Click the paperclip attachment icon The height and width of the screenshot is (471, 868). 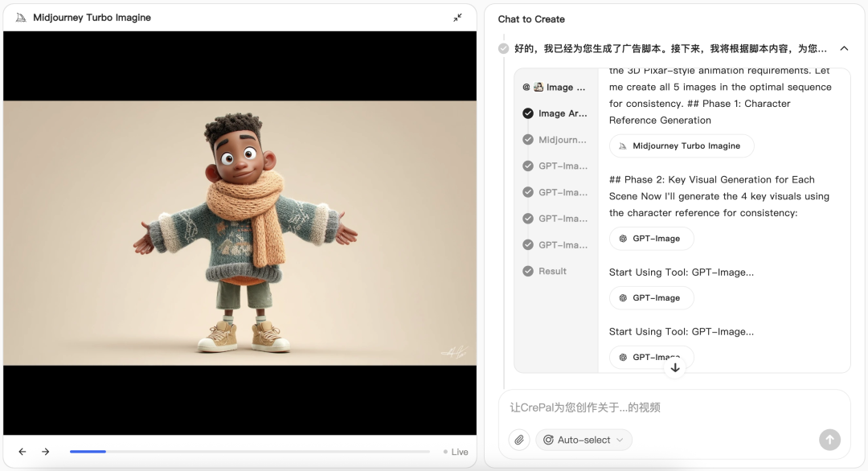point(519,440)
